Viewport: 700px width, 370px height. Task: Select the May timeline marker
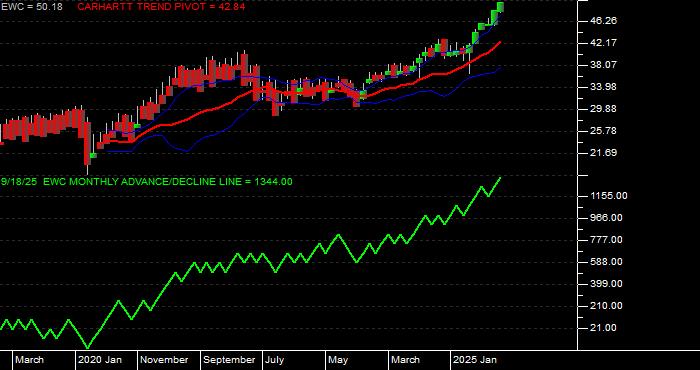[338, 360]
